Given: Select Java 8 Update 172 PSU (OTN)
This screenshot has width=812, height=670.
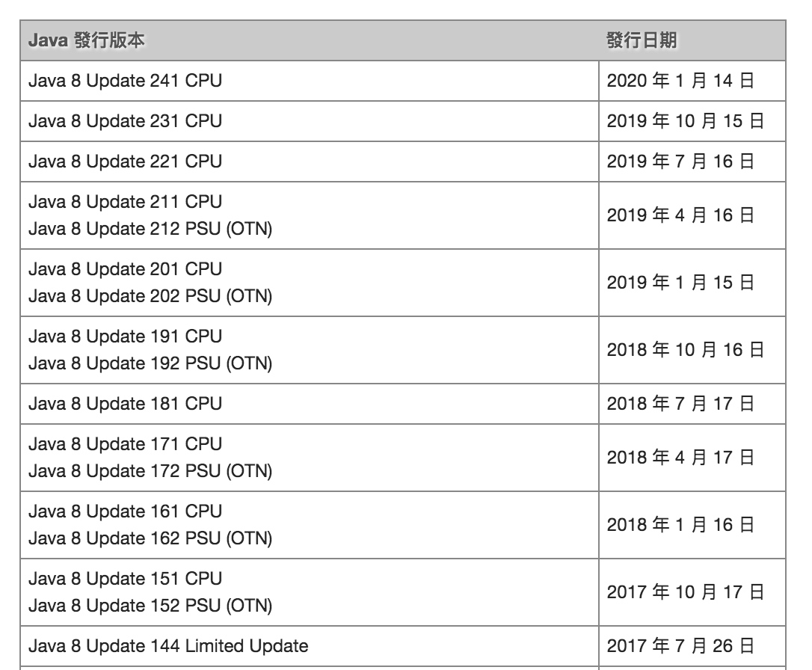Looking at the screenshot, I should tap(150, 471).
